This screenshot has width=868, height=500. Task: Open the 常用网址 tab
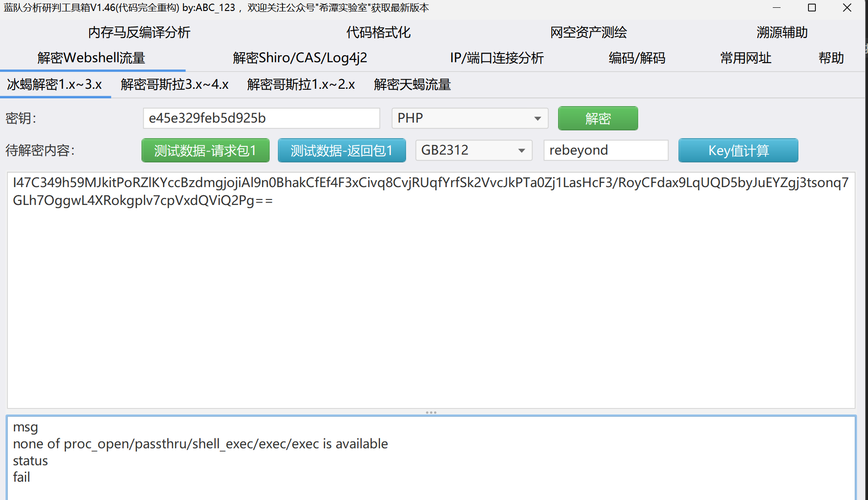click(746, 58)
